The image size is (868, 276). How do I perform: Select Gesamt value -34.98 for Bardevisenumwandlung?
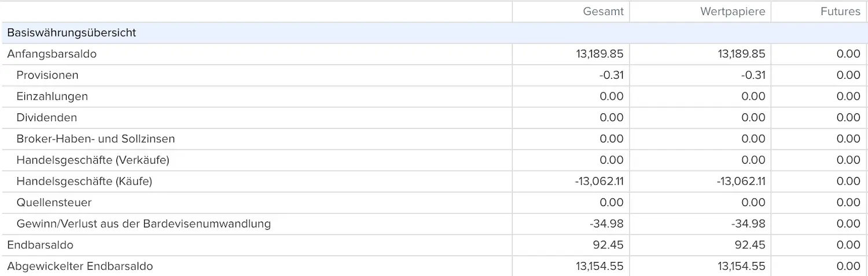pyautogui.click(x=606, y=223)
